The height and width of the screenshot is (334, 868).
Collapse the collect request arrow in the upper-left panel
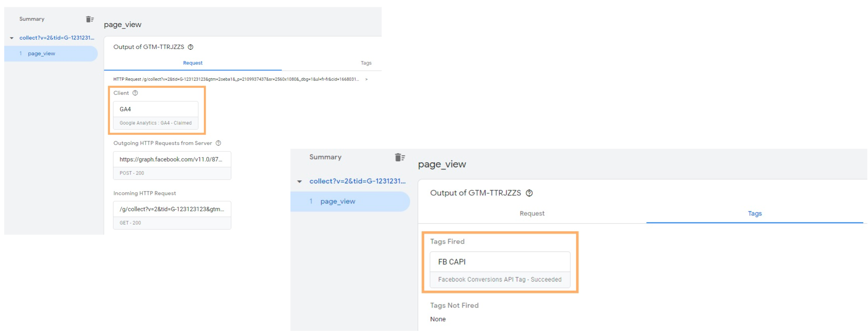coord(12,38)
